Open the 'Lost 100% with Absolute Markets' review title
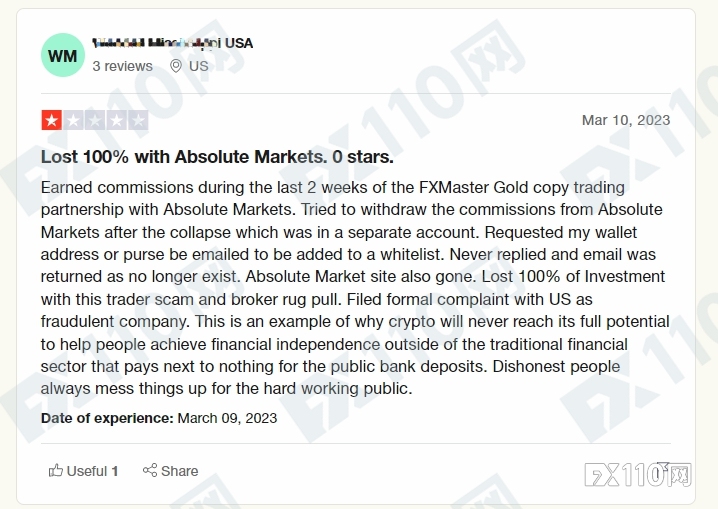This screenshot has width=718, height=509. click(x=217, y=157)
